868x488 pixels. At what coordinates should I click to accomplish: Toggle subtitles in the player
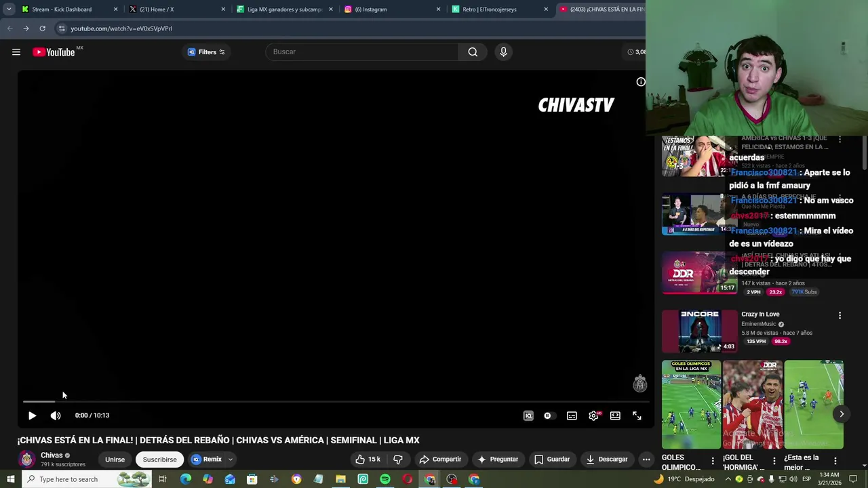click(x=572, y=415)
